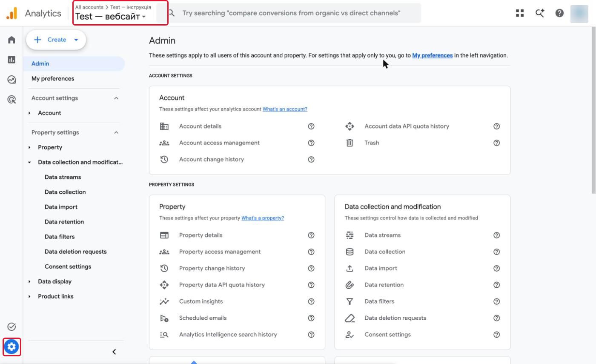Open the Advertising icon in left rail

click(11, 100)
